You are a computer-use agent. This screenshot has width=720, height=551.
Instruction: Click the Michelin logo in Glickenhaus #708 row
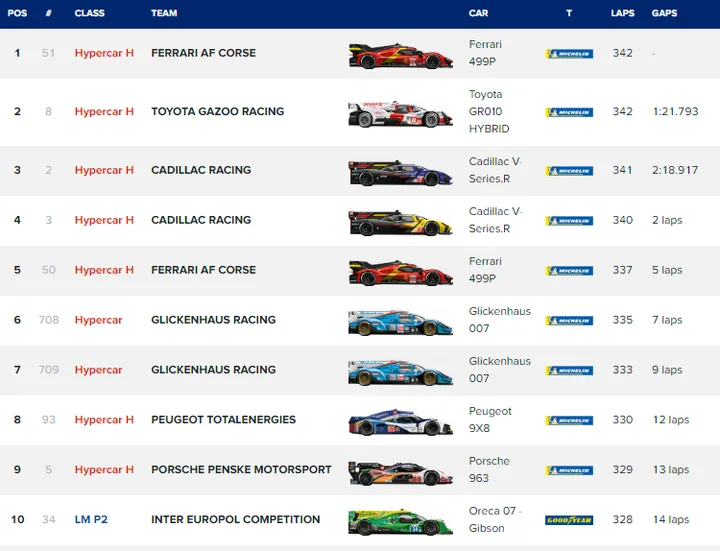569,320
